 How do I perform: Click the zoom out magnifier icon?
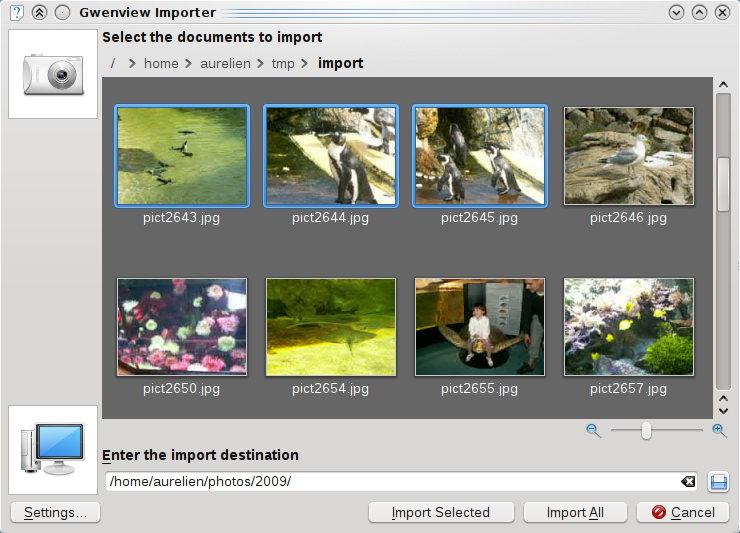(593, 431)
